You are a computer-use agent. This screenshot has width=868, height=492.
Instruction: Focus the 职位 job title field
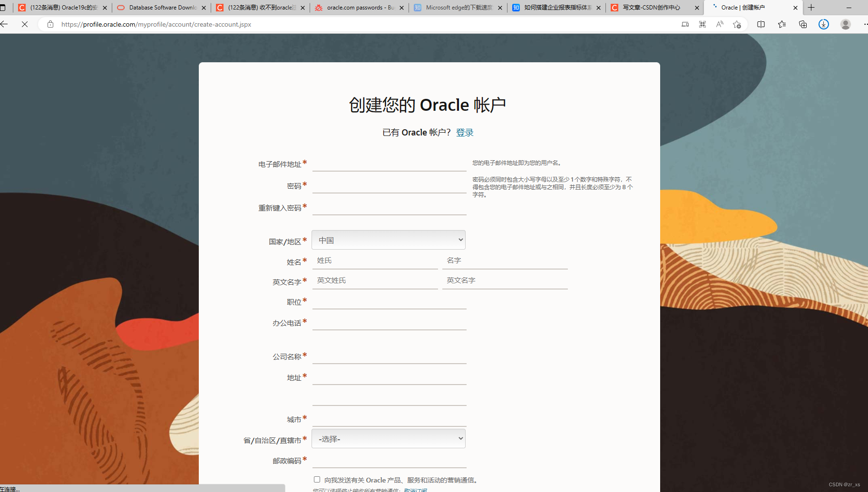[x=389, y=301]
